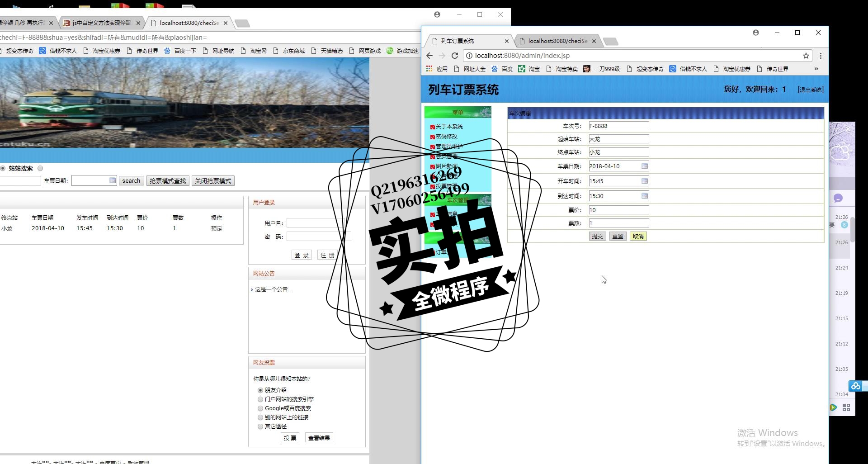Click the blue cloud icon at right edge
868x464 pixels.
(855, 386)
